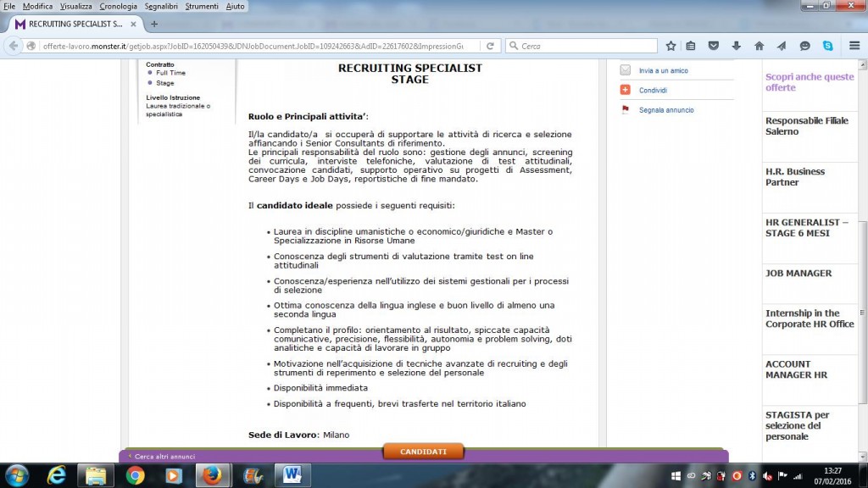This screenshot has height=488, width=868.
Task: Click the site identity globe icon
Action: coord(31,46)
